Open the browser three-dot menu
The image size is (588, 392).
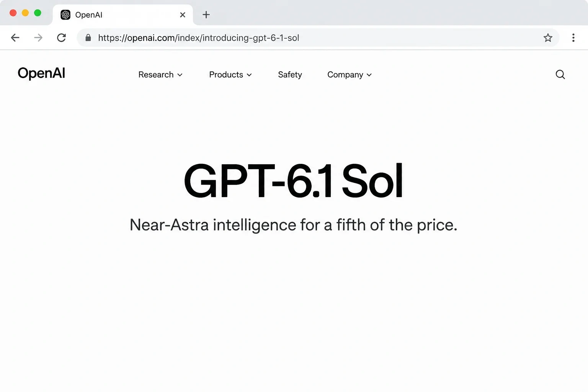[x=573, y=38]
